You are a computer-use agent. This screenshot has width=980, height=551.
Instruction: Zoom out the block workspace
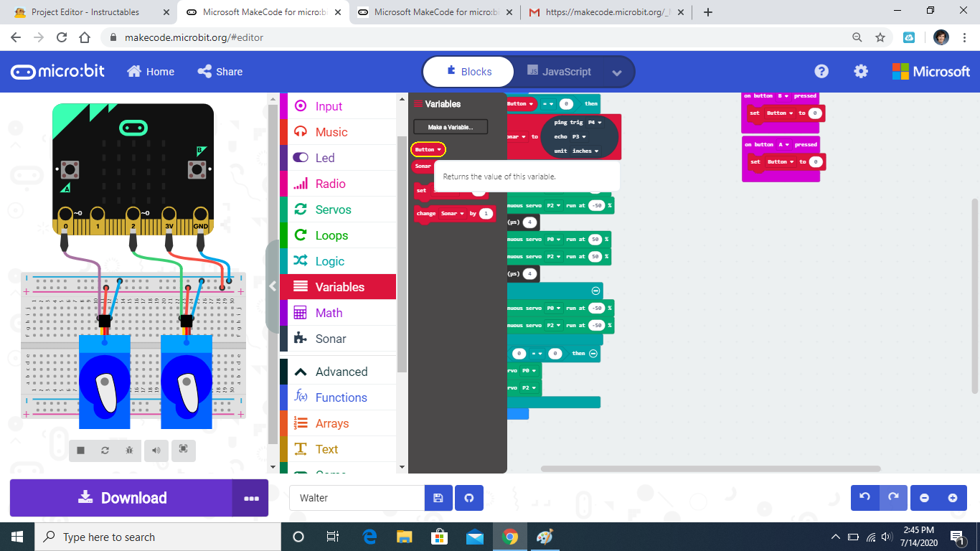click(925, 498)
